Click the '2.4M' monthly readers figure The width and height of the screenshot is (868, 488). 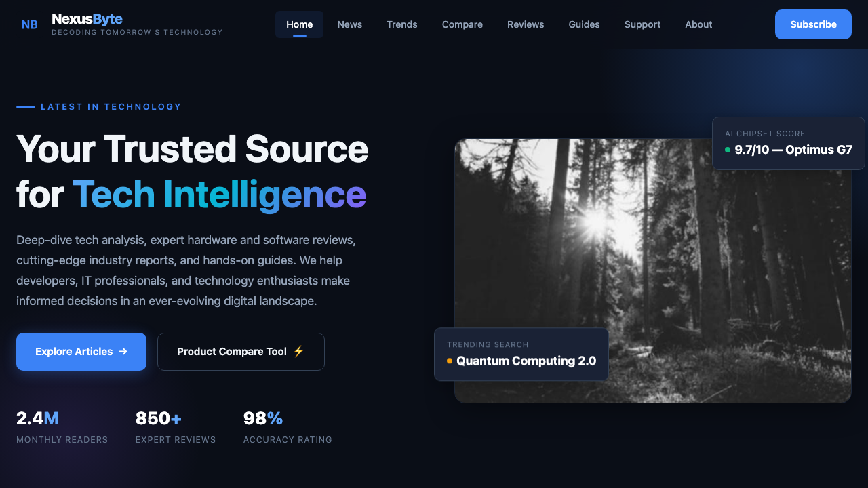click(37, 418)
